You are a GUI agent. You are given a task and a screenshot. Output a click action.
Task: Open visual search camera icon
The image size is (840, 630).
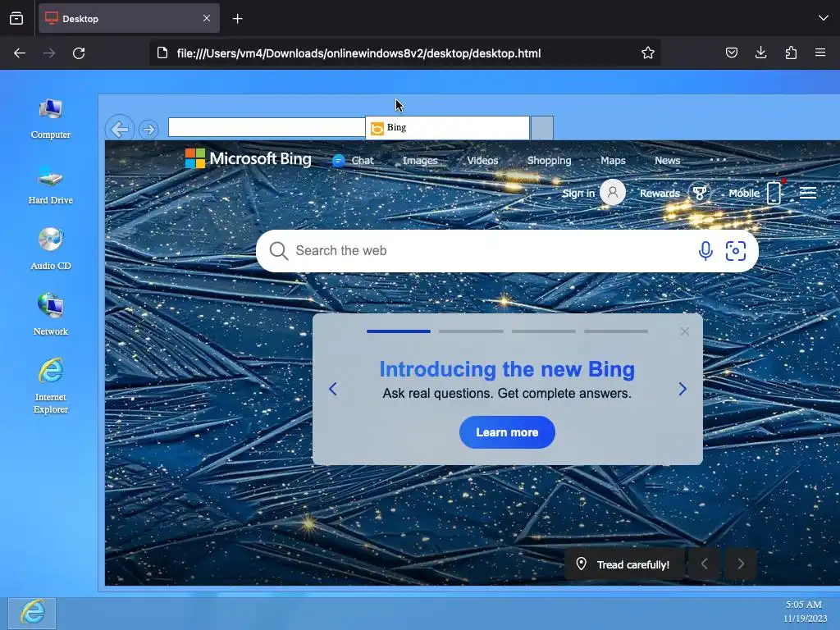(736, 251)
